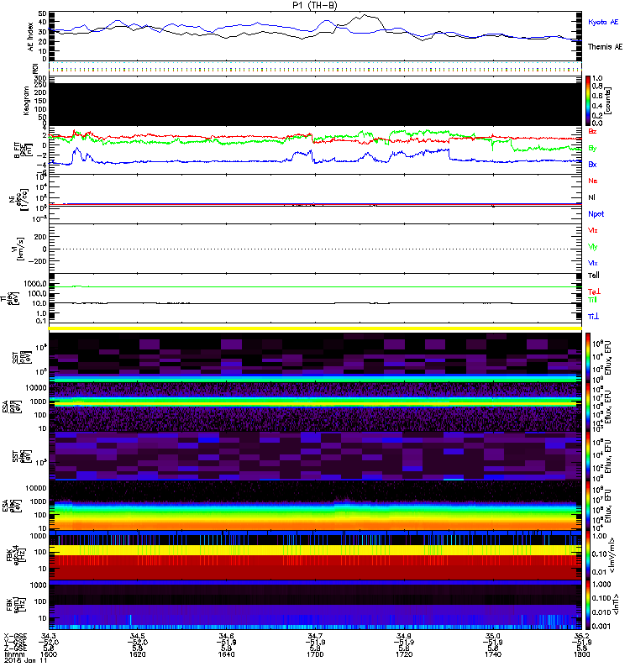Click the 1720 time tick label
630x672 pixels.
(404, 654)
